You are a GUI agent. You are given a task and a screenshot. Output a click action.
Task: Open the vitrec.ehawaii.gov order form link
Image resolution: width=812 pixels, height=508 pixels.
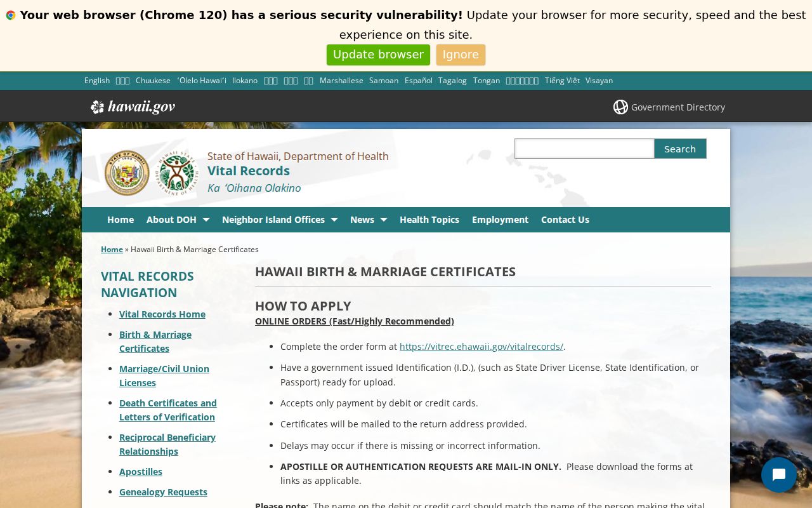[481, 347]
